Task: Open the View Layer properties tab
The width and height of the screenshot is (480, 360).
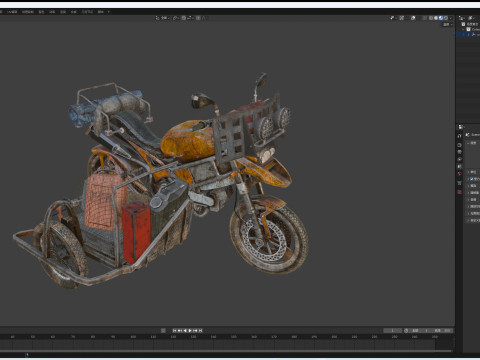Action: [x=459, y=159]
